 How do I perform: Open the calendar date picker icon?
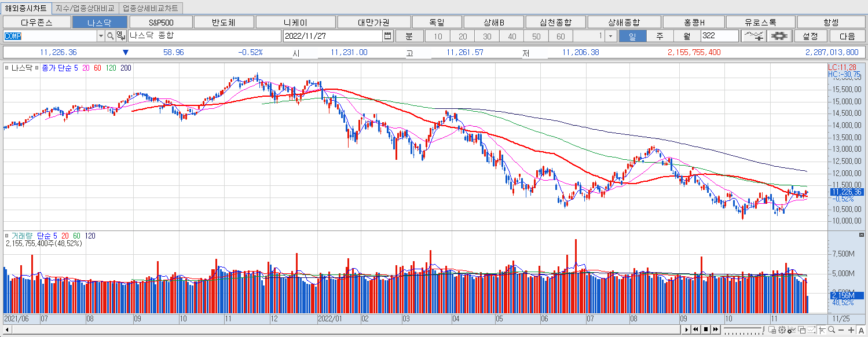pyautogui.click(x=388, y=36)
